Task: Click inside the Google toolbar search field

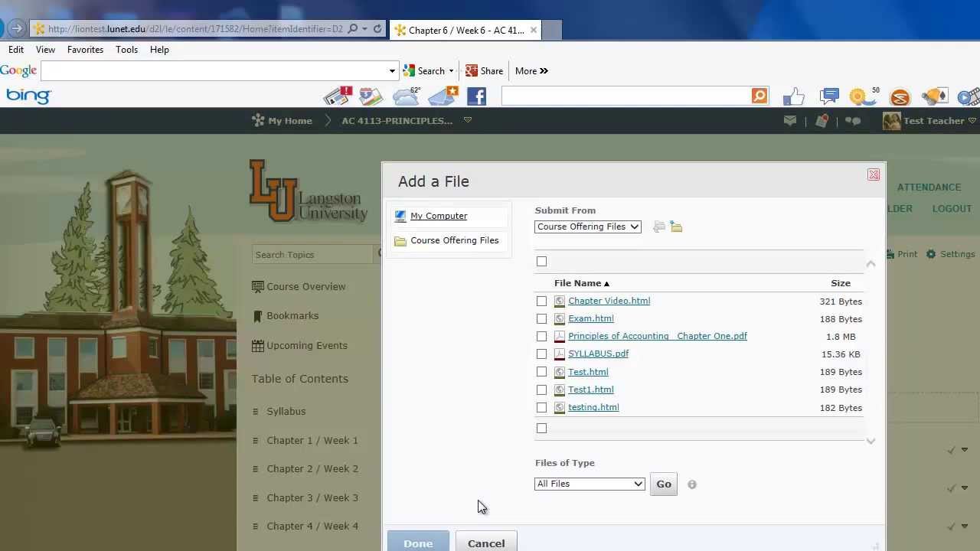Action: 214,71
